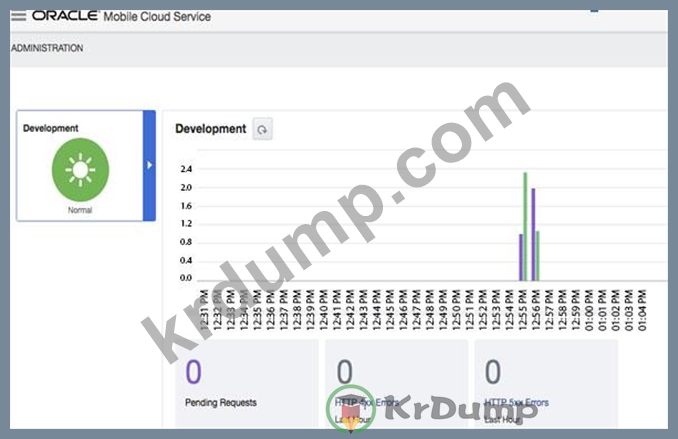Click the Normal status text
The width and height of the screenshot is (678, 439).
pos(80,210)
